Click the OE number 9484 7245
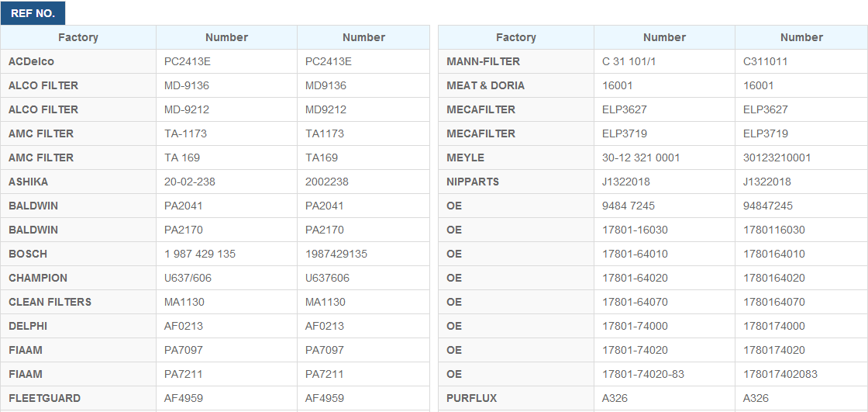The image size is (868, 412). [x=629, y=206]
